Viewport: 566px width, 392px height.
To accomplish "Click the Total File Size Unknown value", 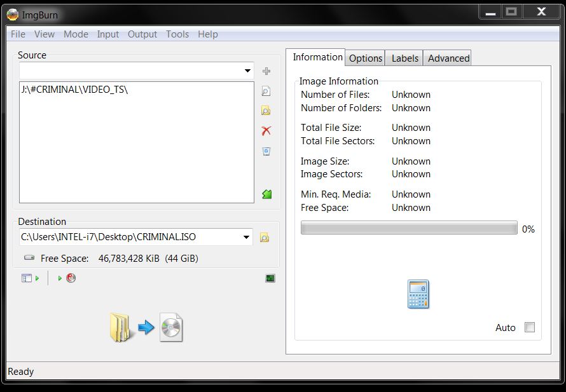I will tap(411, 128).
